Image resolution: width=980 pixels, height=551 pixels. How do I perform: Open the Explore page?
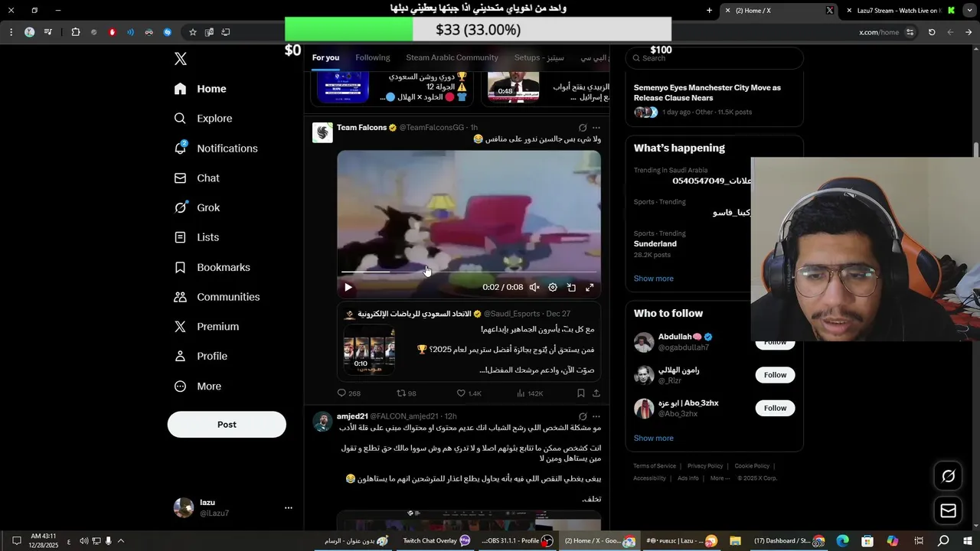(203, 119)
